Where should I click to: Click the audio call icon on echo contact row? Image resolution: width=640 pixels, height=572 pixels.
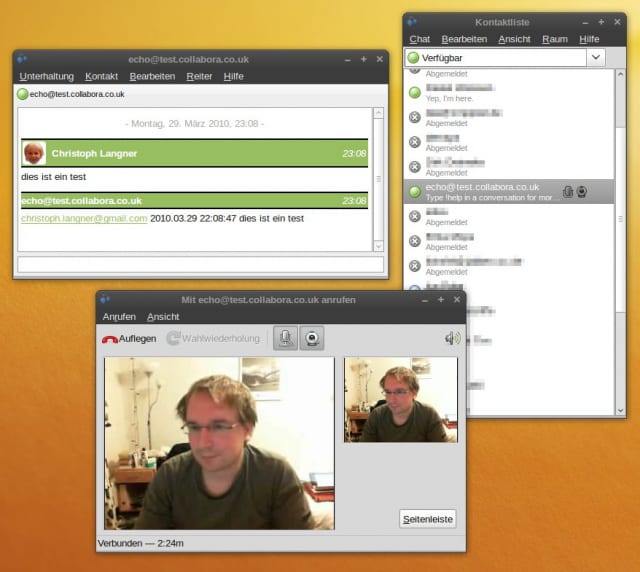(568, 191)
